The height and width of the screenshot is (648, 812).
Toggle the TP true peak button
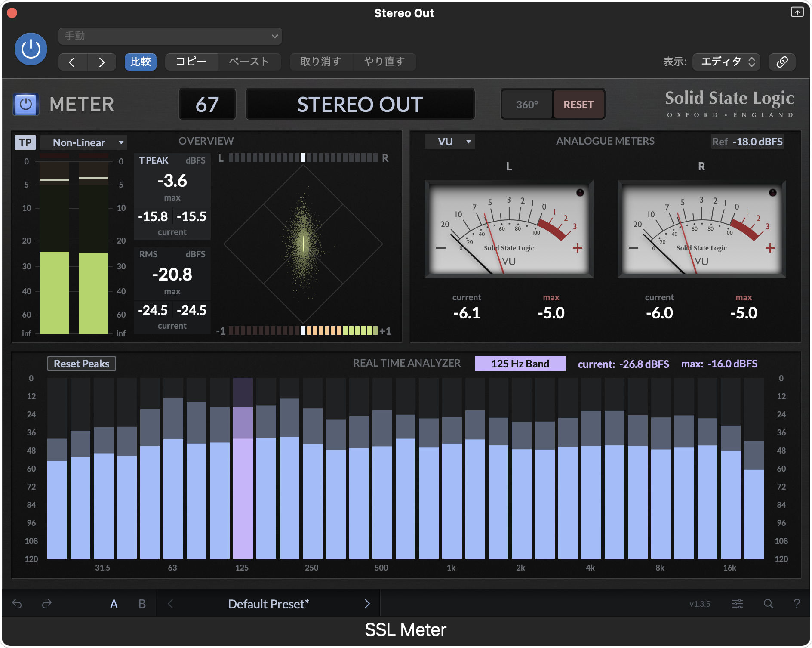pyautogui.click(x=25, y=142)
